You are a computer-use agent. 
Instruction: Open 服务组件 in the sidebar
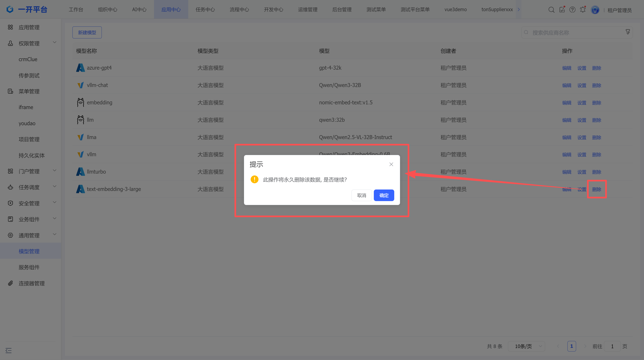29,267
